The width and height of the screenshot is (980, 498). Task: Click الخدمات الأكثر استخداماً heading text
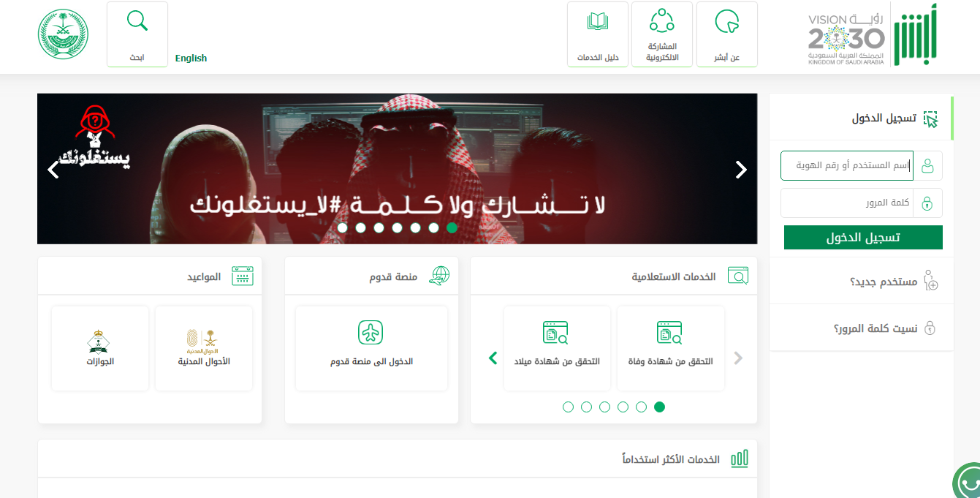[x=671, y=460]
